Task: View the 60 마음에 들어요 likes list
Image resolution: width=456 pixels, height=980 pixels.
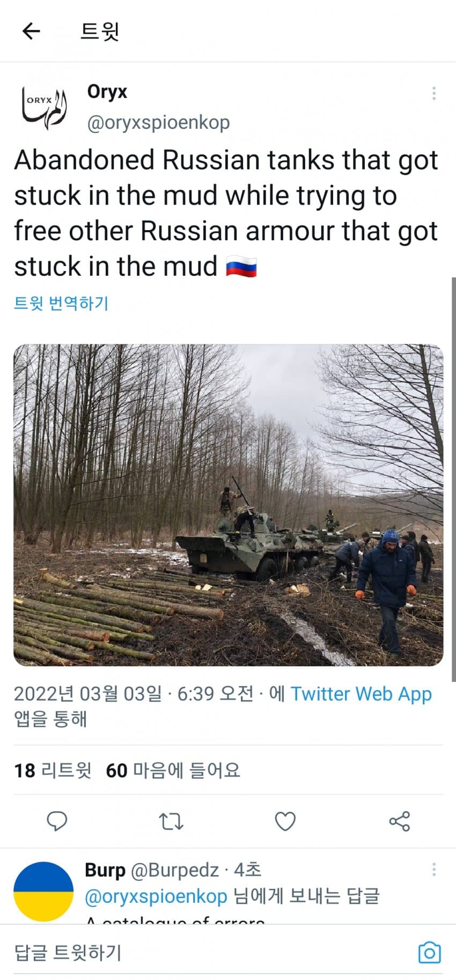Action: pos(173,771)
